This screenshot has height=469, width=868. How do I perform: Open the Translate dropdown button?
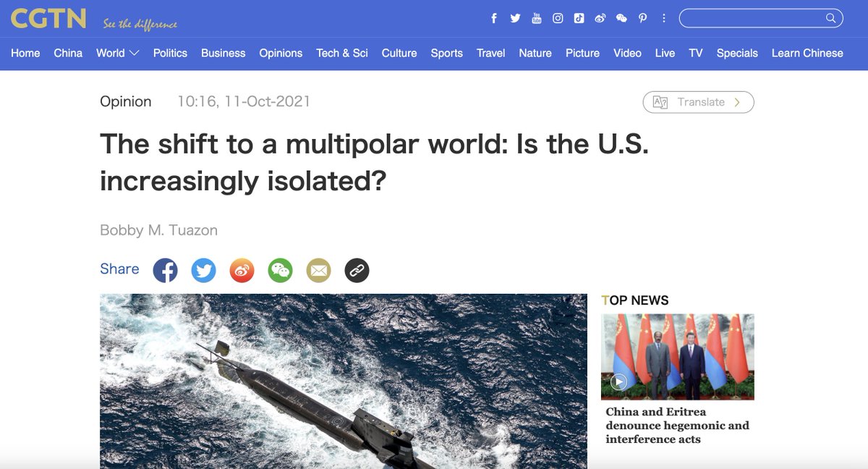tap(698, 102)
